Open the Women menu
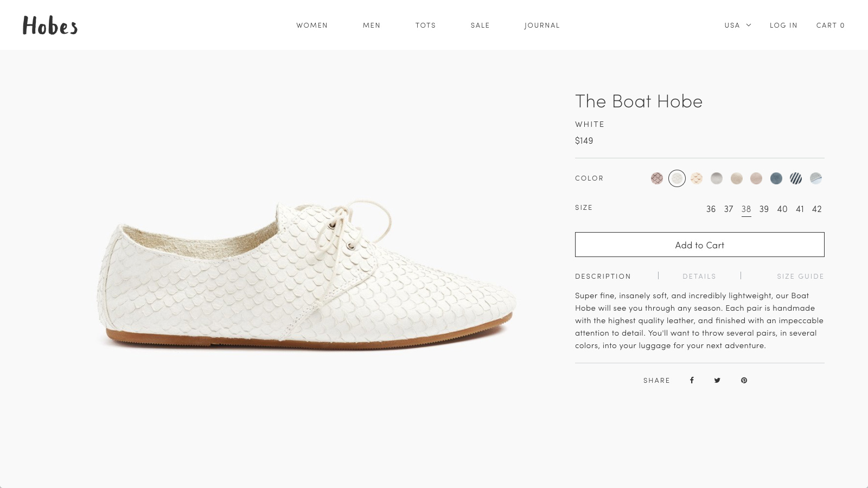 312,25
